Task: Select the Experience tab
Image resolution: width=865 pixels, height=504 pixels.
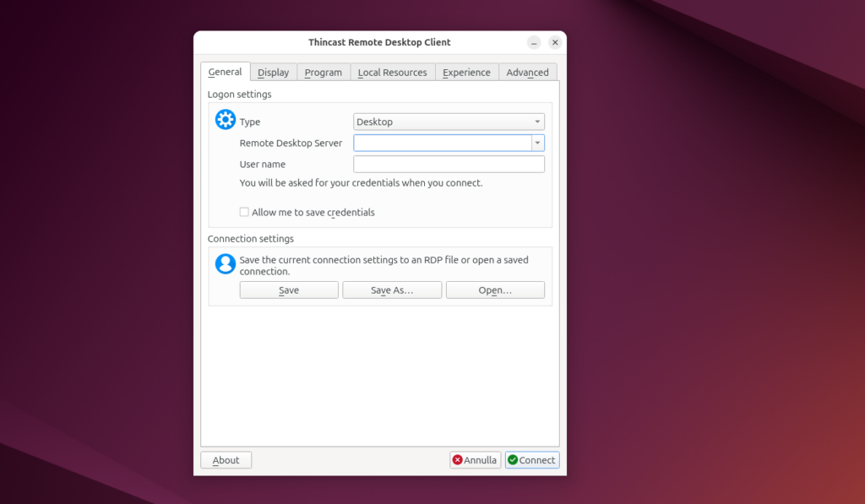Action: [x=466, y=72]
